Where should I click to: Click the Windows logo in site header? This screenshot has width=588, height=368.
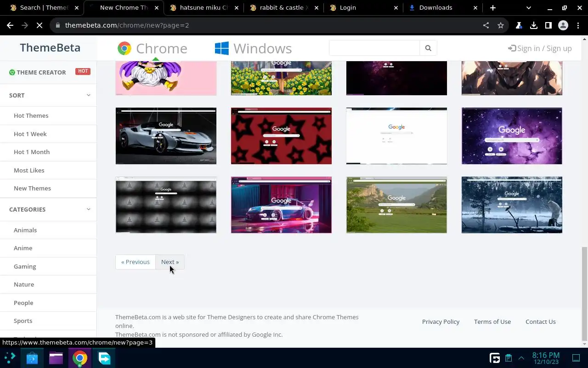[222, 48]
